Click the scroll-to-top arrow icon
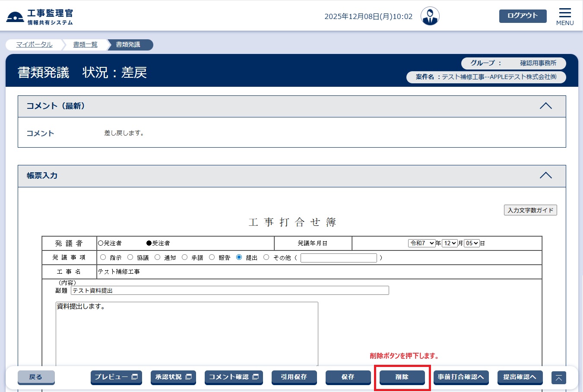Viewport: 583px width, 392px height. click(x=558, y=378)
